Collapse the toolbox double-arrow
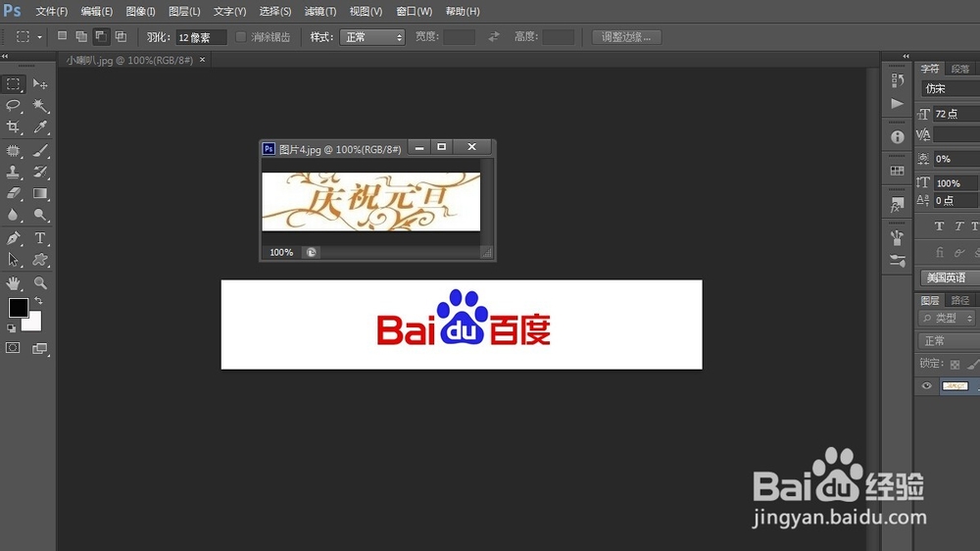The height and width of the screenshot is (551, 980). pos(5,56)
